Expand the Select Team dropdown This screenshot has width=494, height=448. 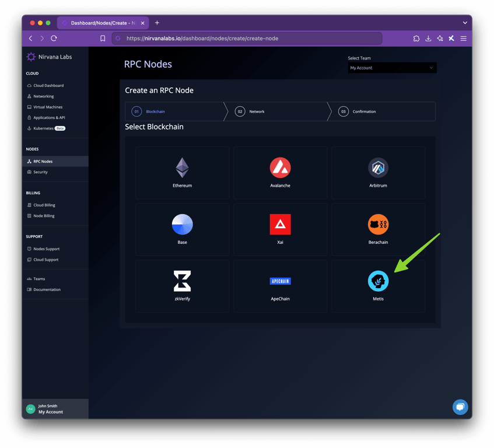(392, 68)
